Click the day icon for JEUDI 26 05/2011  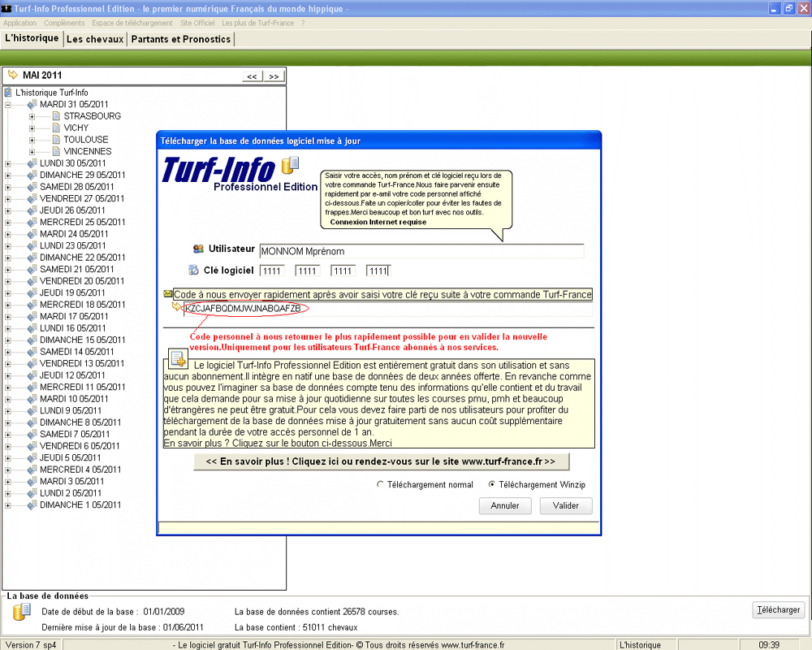pyautogui.click(x=32, y=210)
